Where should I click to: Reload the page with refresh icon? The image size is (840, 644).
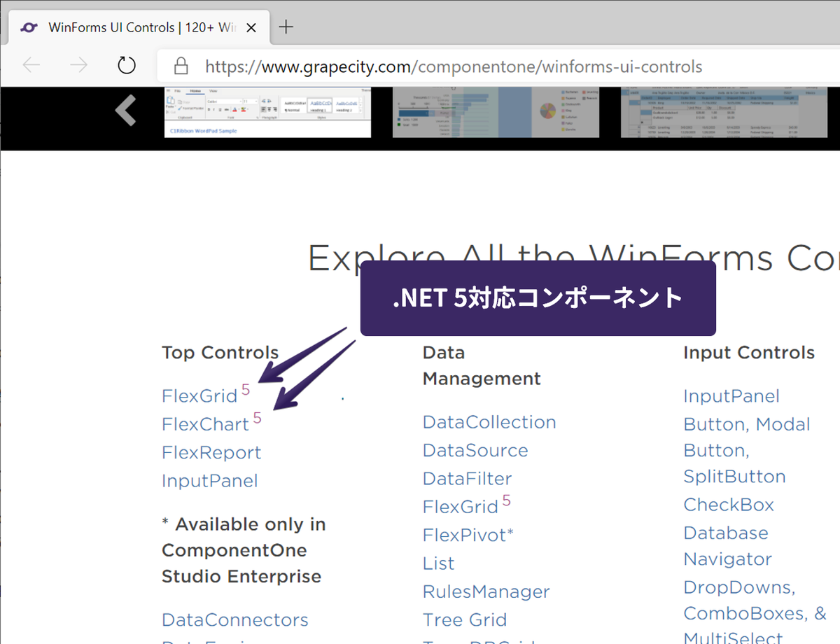(126, 66)
